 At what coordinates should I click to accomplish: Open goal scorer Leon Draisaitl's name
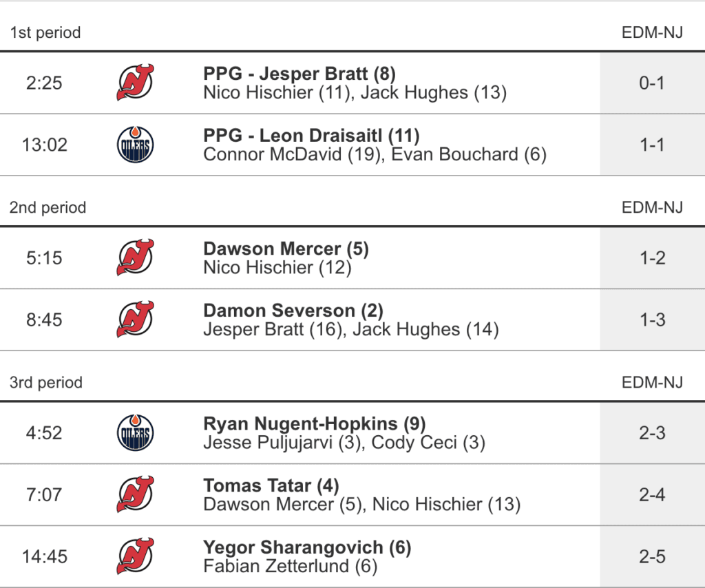coord(335,135)
